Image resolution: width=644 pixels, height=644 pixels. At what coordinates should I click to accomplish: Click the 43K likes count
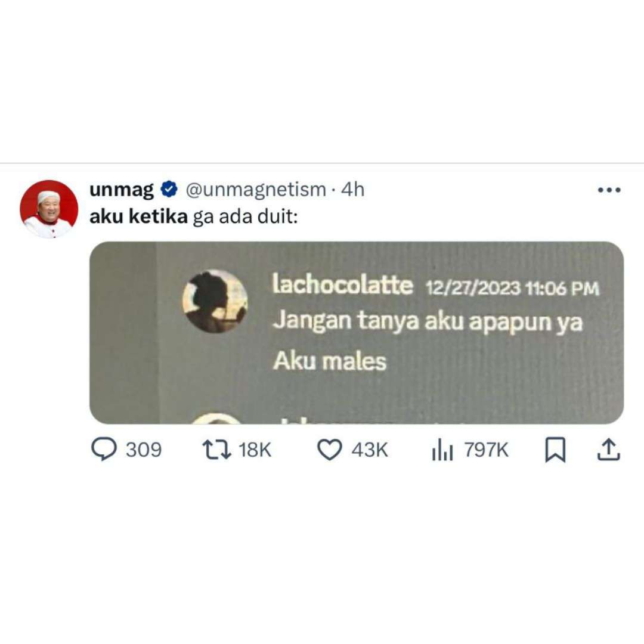[369, 450]
